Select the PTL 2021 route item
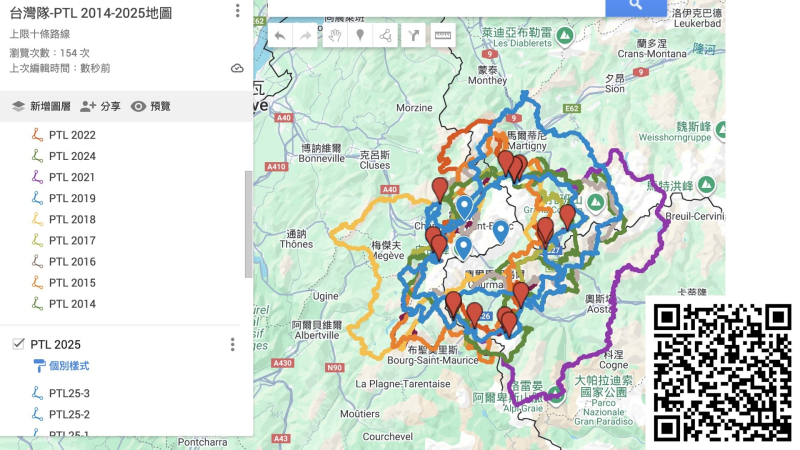800x450 pixels. click(x=71, y=177)
